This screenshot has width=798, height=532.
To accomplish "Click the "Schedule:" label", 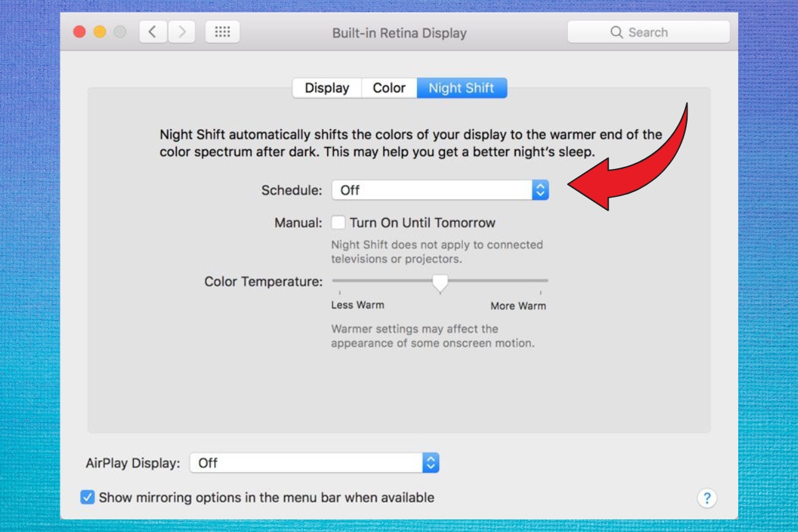I will (x=292, y=190).
